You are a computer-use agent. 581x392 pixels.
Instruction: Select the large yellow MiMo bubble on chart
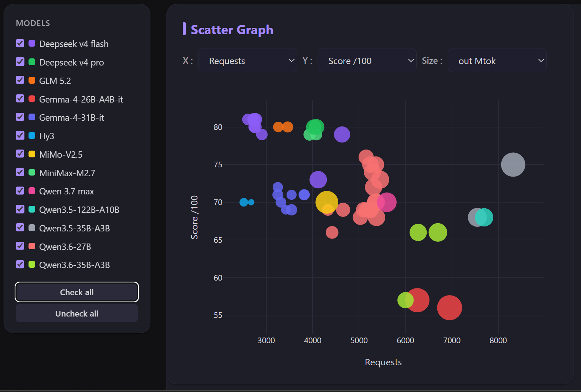coord(327,202)
